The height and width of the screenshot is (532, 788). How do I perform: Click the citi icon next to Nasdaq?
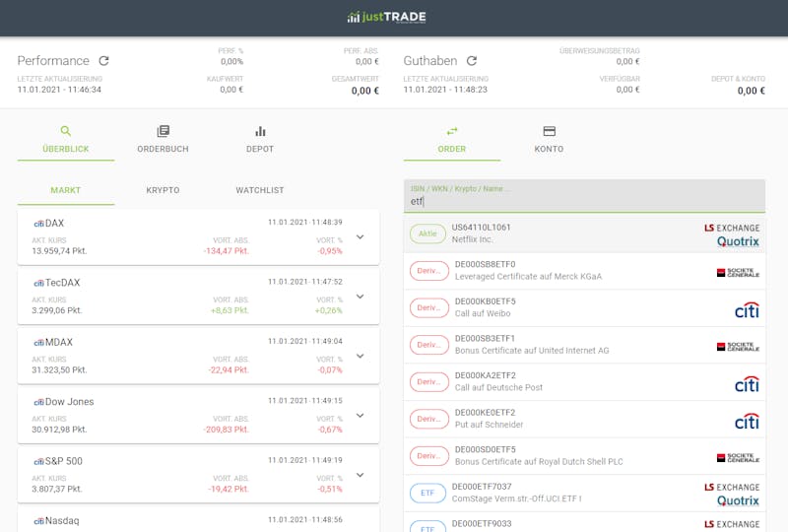[x=38, y=521]
